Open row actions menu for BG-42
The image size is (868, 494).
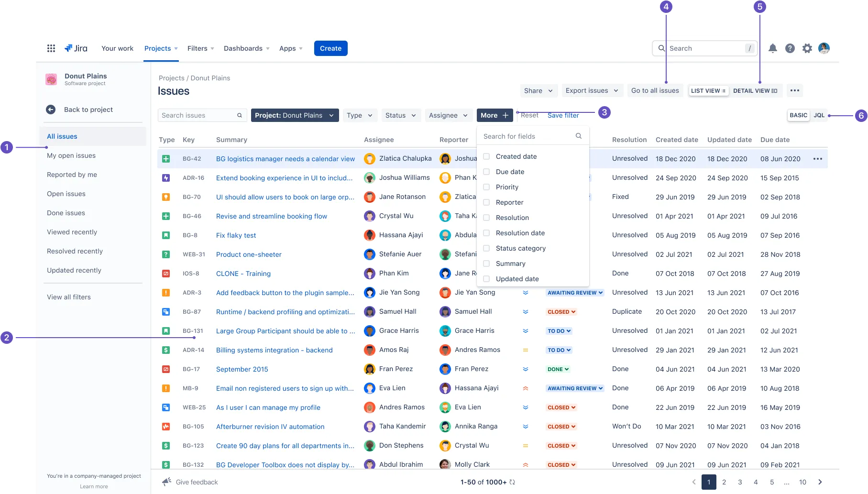818,159
